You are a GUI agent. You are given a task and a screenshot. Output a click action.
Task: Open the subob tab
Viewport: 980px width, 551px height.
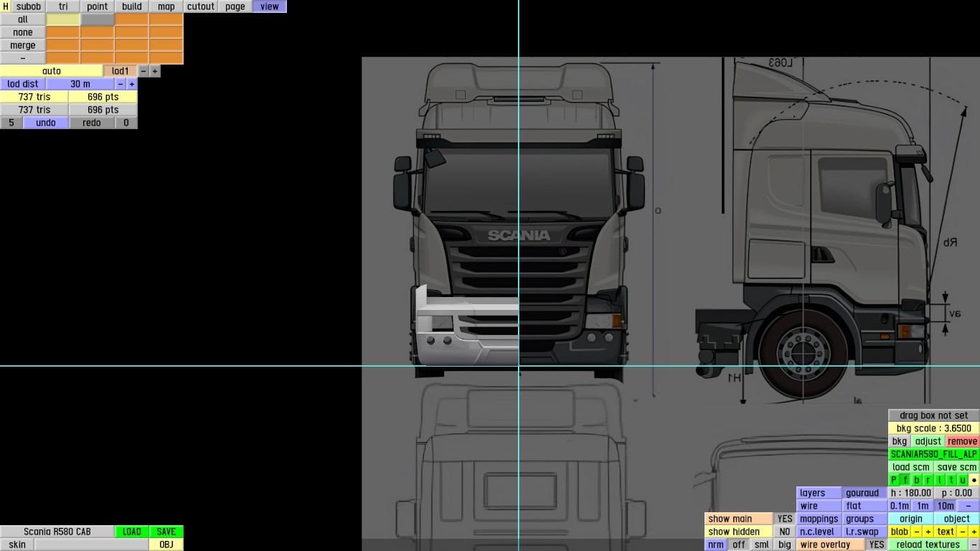coord(29,6)
